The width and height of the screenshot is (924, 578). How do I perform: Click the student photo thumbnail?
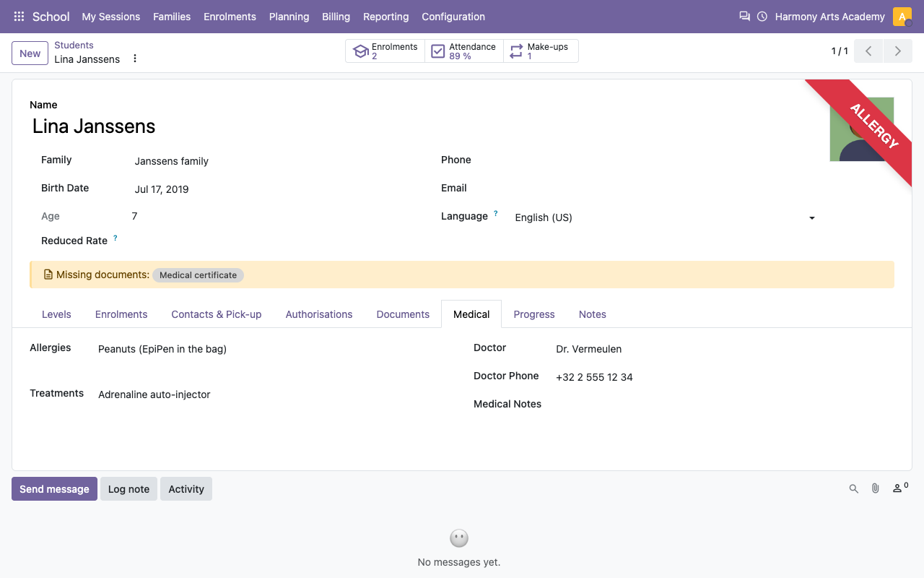pos(862,129)
